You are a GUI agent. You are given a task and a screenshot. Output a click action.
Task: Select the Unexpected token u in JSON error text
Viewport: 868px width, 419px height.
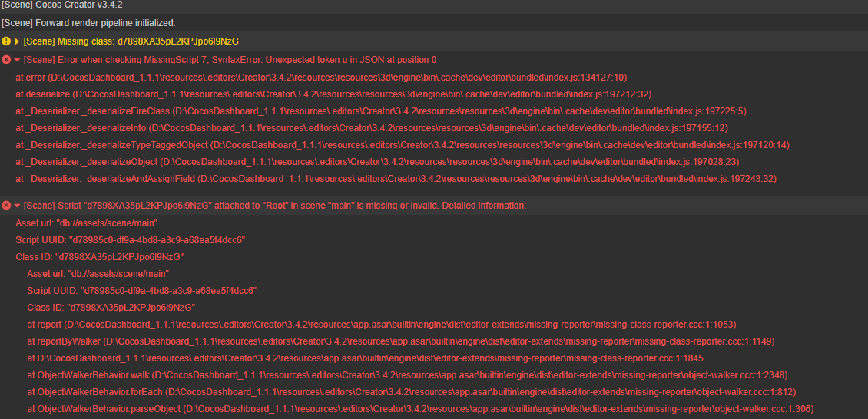[230, 60]
